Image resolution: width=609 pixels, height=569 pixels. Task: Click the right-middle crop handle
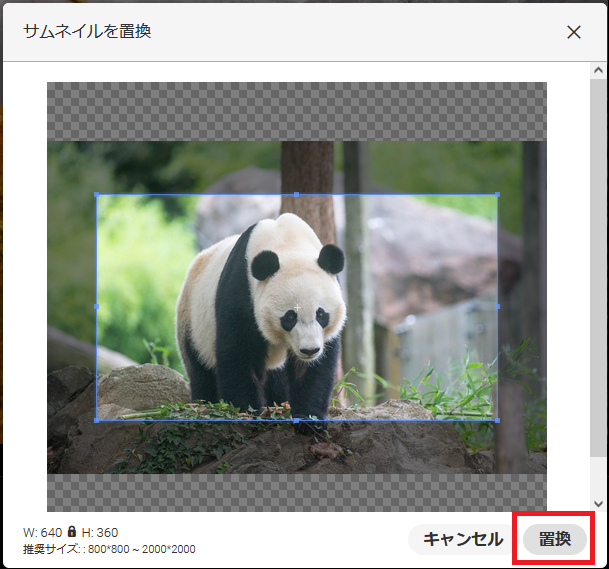click(497, 307)
